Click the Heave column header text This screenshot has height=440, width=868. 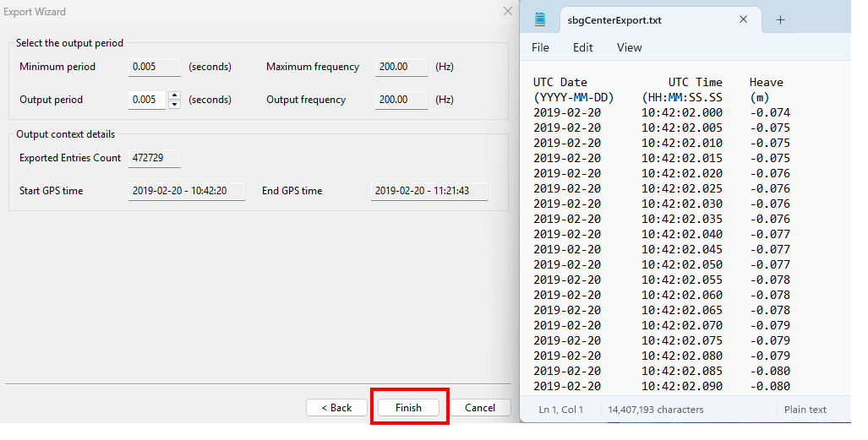tap(766, 83)
